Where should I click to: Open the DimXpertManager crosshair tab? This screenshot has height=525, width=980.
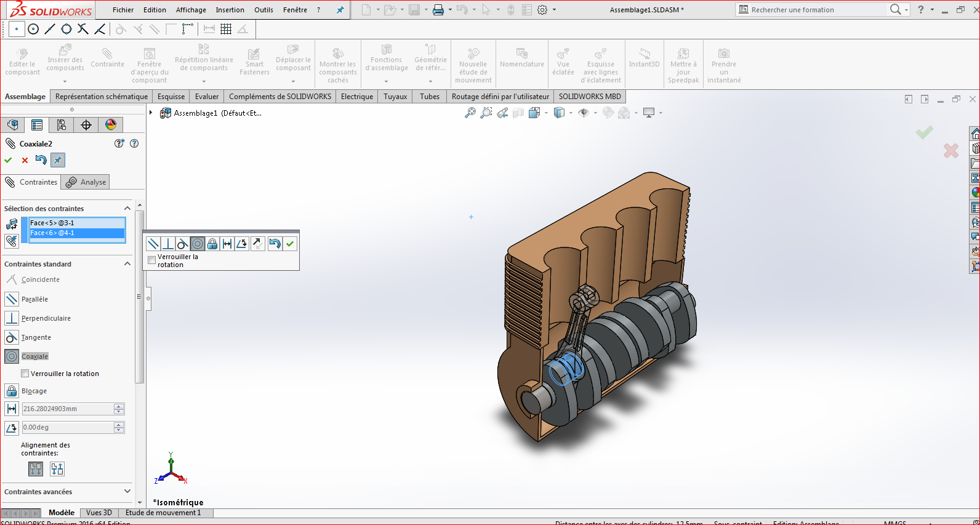tap(86, 125)
